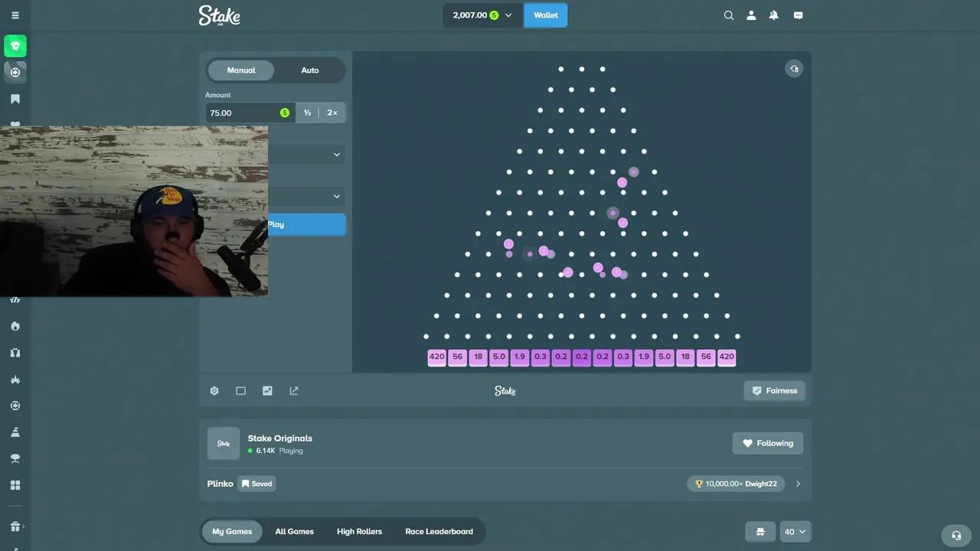Viewport: 980px width, 551px height.
Task: Open game settings gear icon
Action: coord(214,391)
